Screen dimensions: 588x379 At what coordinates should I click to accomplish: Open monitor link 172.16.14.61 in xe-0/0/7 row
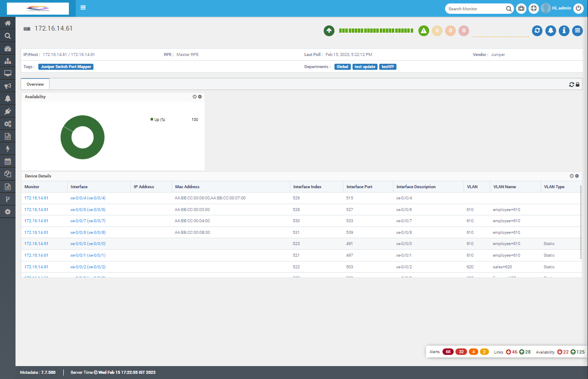point(36,221)
